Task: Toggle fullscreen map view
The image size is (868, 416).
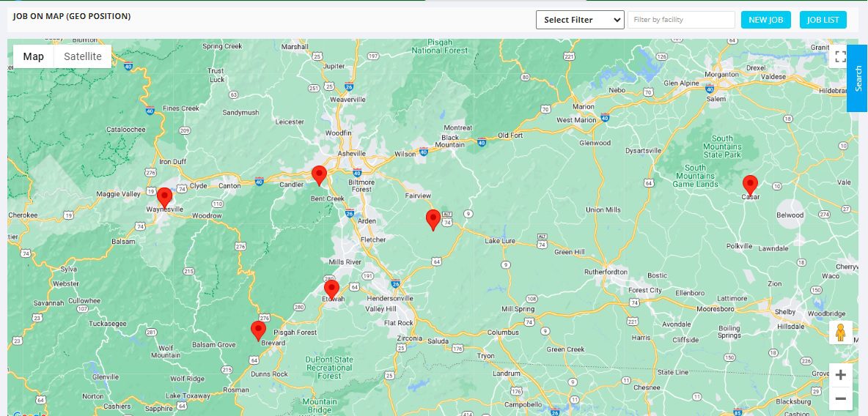Action: pos(840,56)
